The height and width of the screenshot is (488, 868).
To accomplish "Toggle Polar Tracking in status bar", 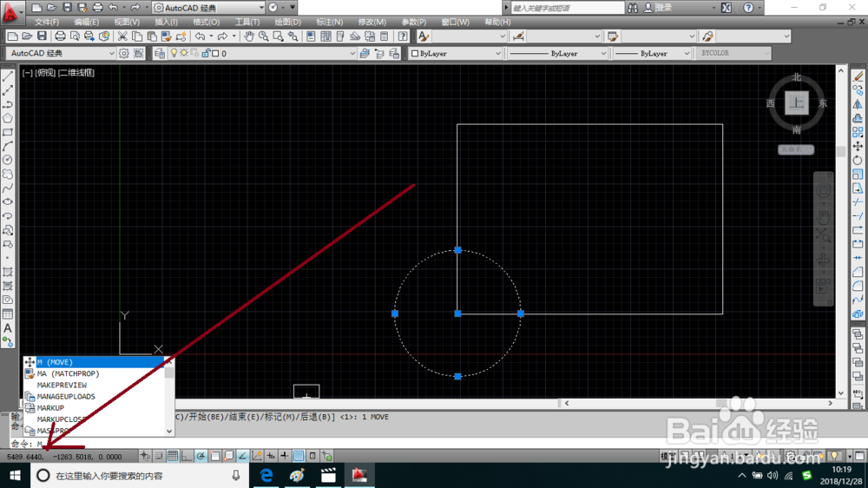I will point(201,456).
